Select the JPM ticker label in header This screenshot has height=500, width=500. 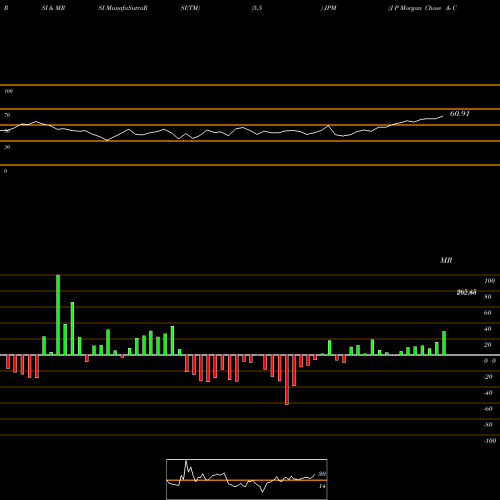click(330, 8)
